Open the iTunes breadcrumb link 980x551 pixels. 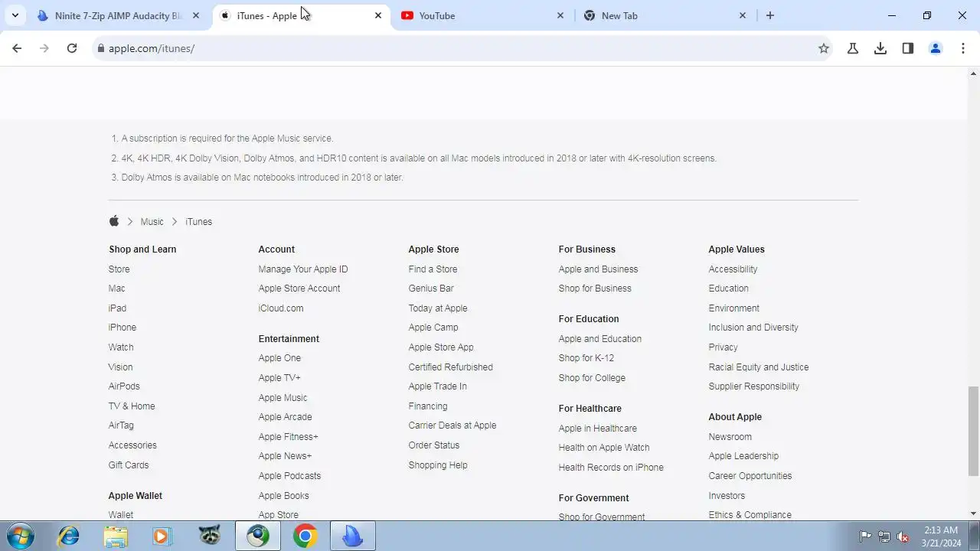198,221
